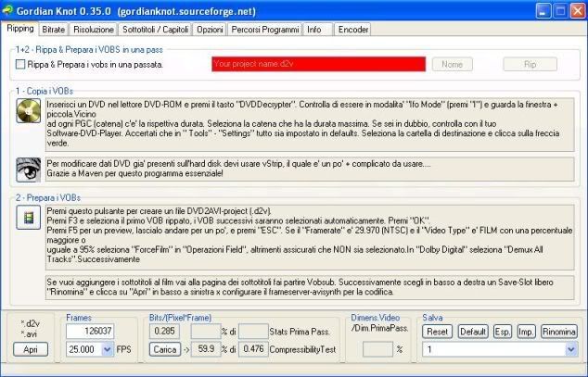
Task: Open the FPS 25.000 dropdown
Action: coord(108,349)
